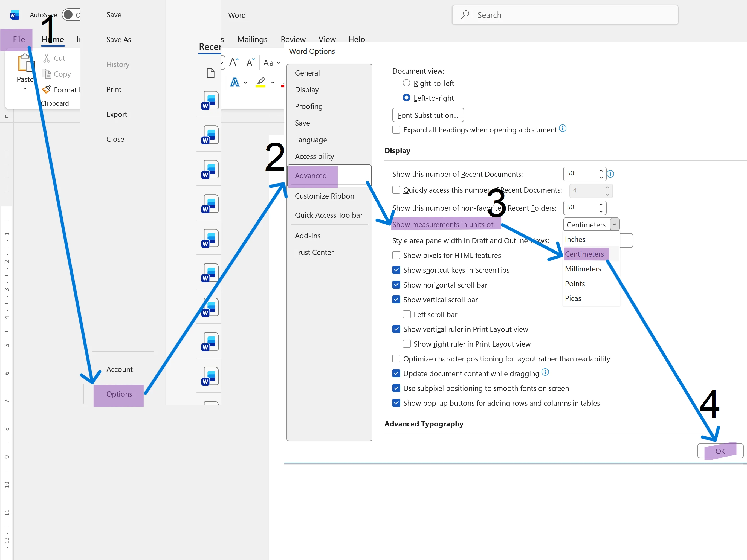Click the Increase Font Size icon

(x=234, y=62)
